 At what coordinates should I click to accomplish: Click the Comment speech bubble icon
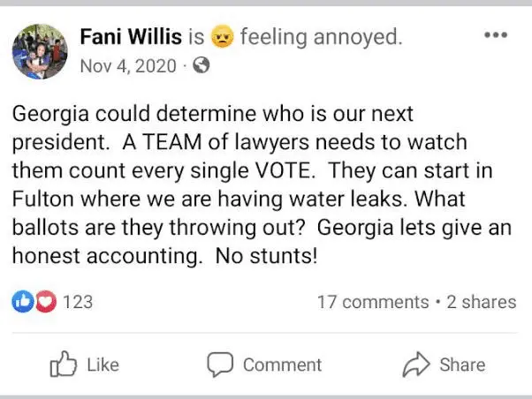click(220, 364)
